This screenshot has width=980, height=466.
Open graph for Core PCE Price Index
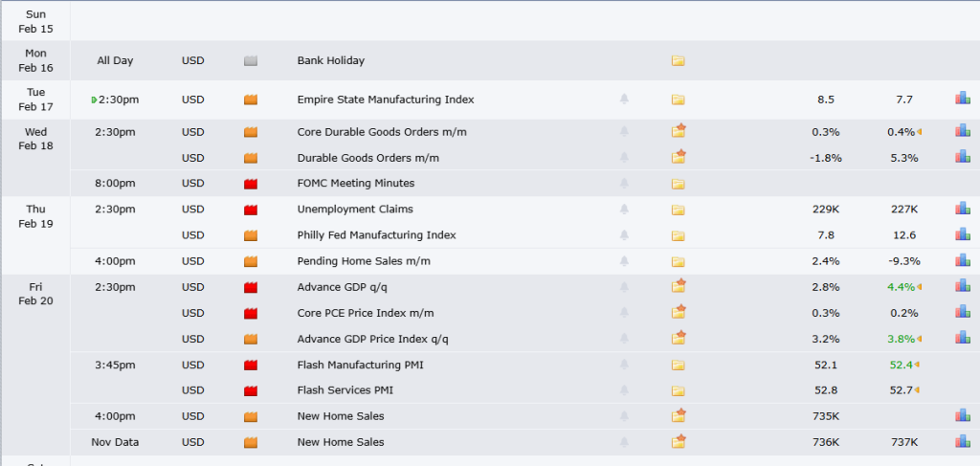[962, 312]
